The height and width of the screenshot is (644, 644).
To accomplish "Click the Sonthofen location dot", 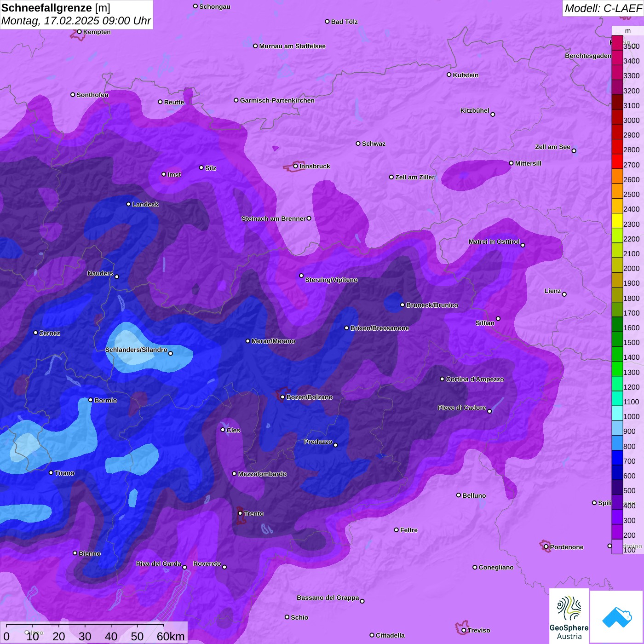I will click(73, 94).
